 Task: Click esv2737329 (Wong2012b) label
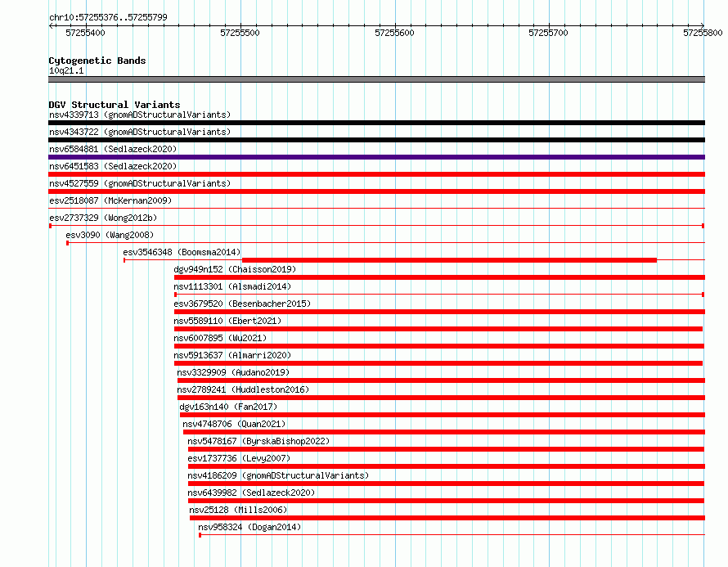pyautogui.click(x=103, y=218)
